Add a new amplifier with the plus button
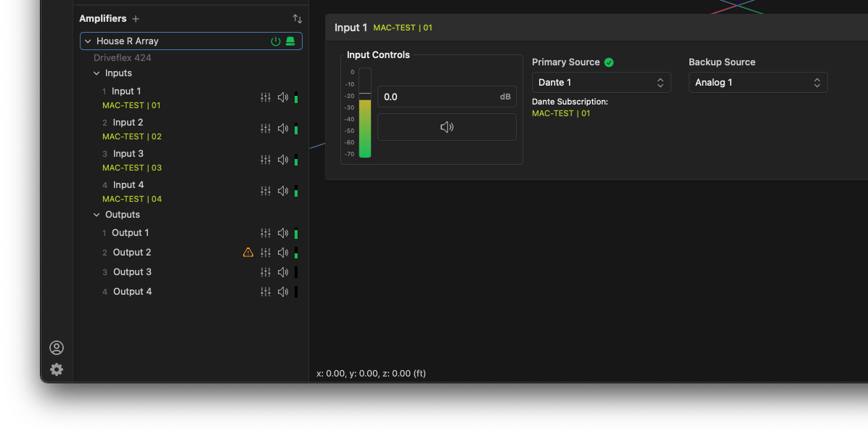Image resolution: width=868 pixels, height=429 pixels. (x=136, y=18)
